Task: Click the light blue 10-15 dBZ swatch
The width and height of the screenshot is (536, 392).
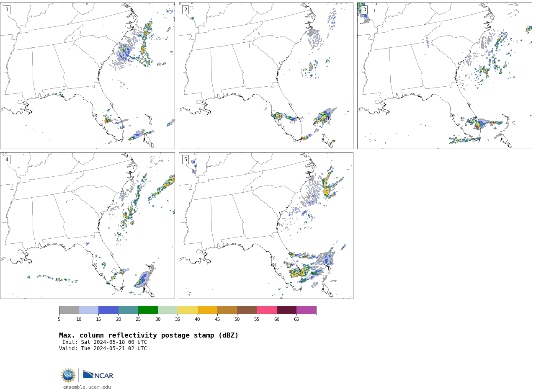Action: click(88, 310)
